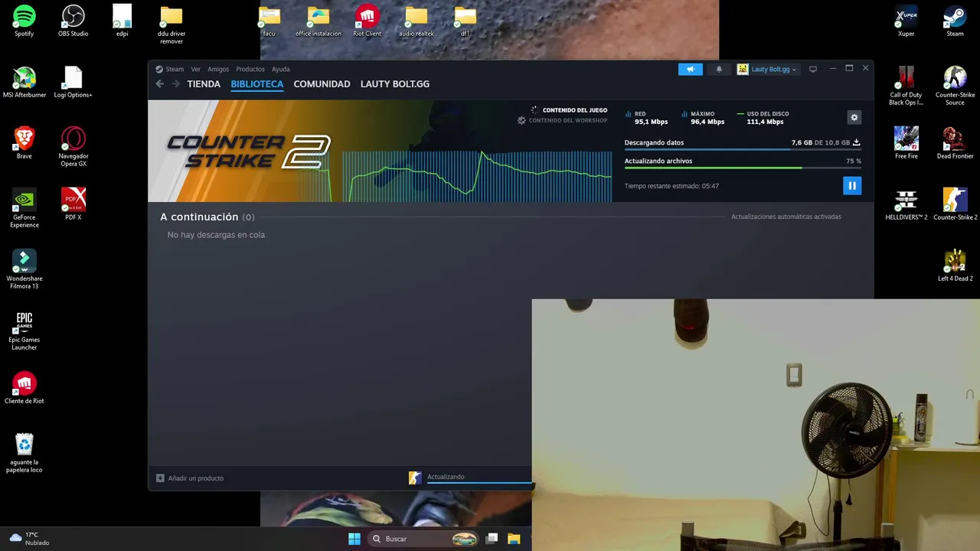Go back with Steam's left arrow
Screen dimensions: 980x551
tap(160, 84)
